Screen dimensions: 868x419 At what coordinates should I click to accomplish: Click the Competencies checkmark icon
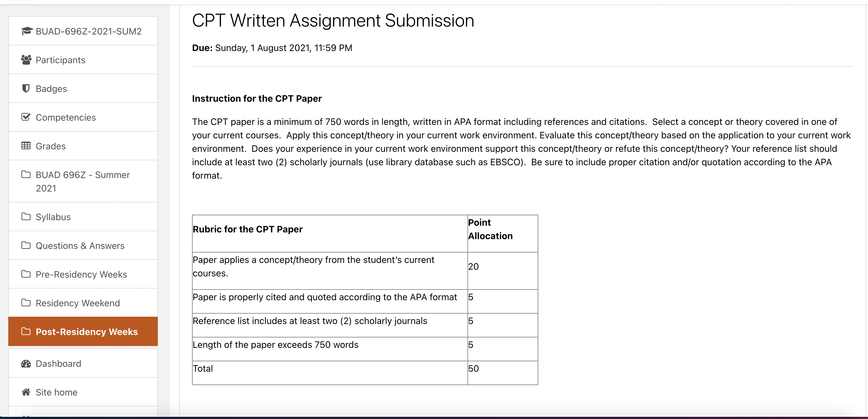pyautogui.click(x=26, y=117)
